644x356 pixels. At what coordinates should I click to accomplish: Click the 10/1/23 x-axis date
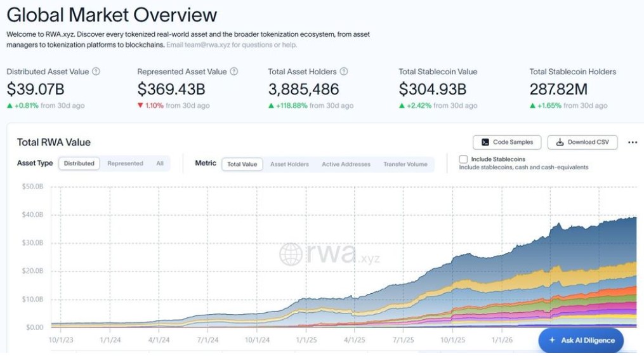[x=61, y=340]
